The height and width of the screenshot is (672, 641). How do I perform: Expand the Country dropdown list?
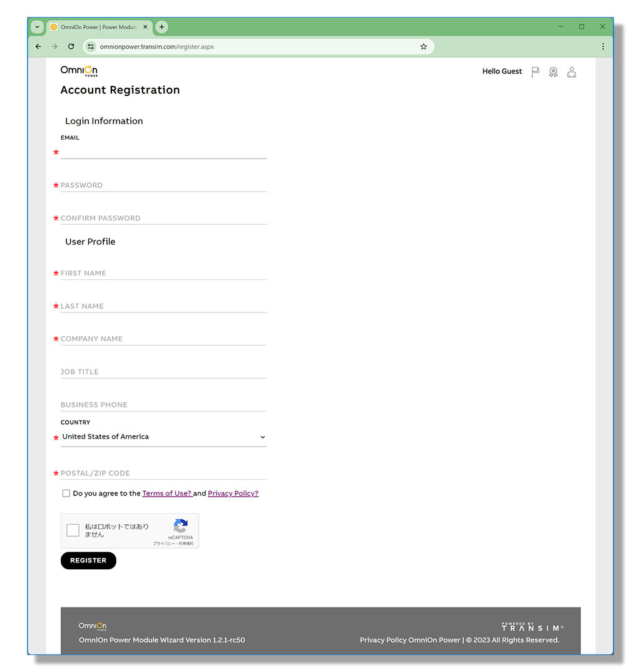163,437
